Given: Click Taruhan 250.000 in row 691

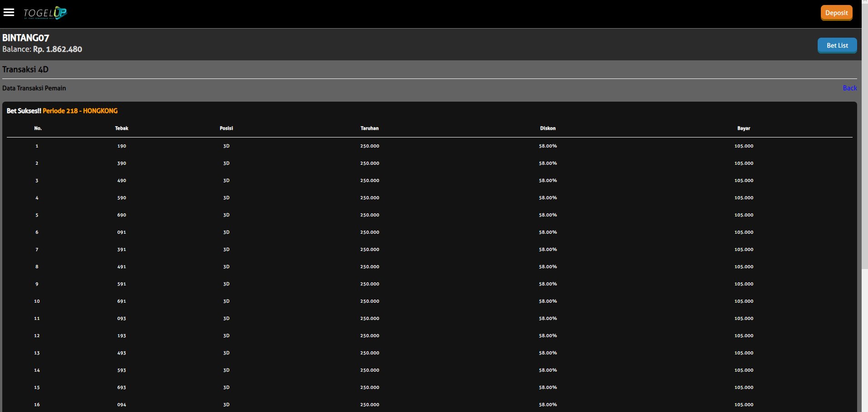Looking at the screenshot, I should [x=370, y=301].
